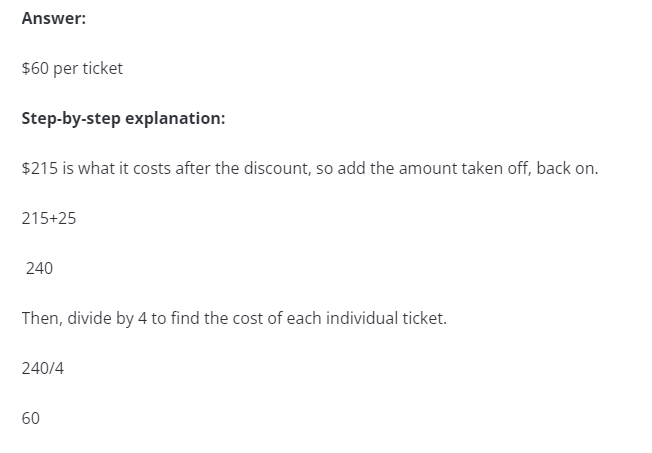Click the words "back on." at sentence end
This screenshot has height=453, width=652.
pos(567,168)
